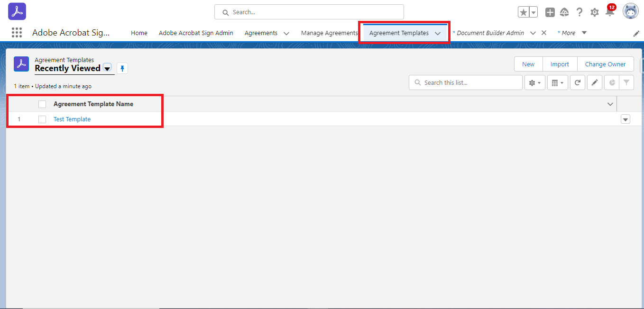
Task: Open the Display As table menu
Action: 558,82
